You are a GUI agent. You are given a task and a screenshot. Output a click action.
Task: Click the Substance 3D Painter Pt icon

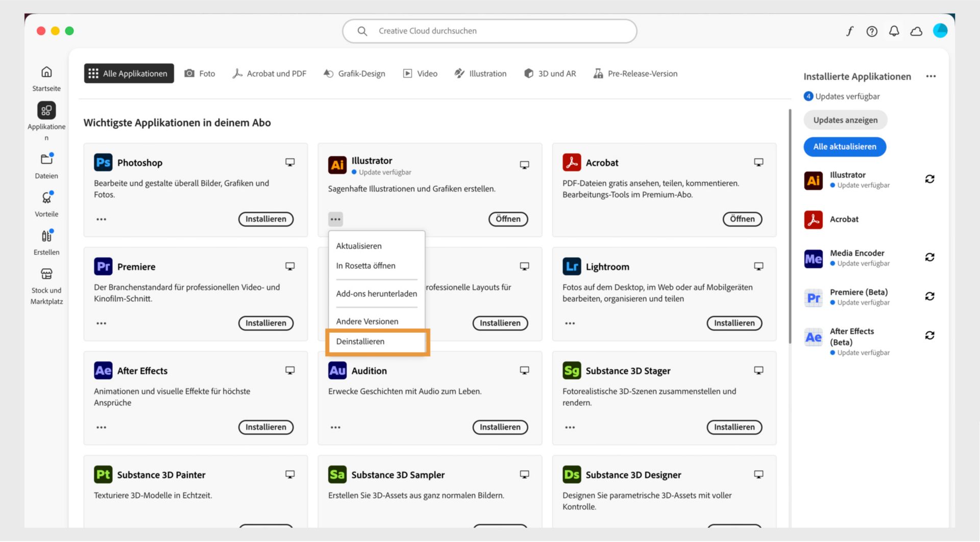point(103,475)
